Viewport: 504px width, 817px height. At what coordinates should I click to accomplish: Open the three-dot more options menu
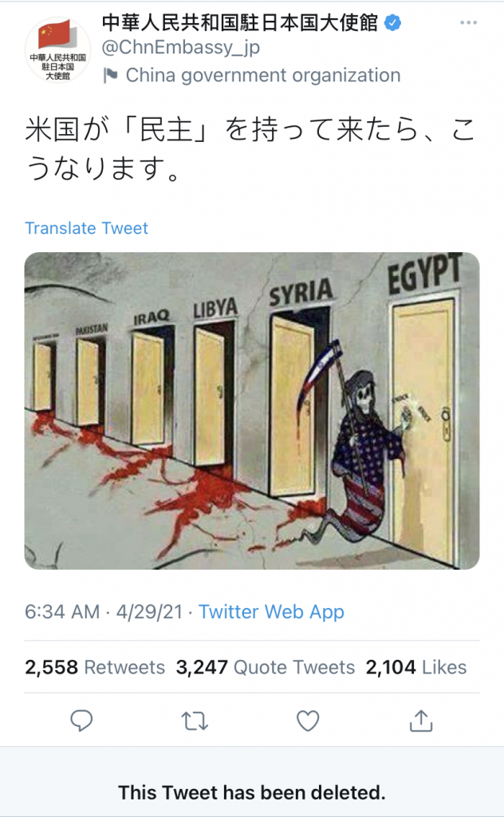click(469, 22)
